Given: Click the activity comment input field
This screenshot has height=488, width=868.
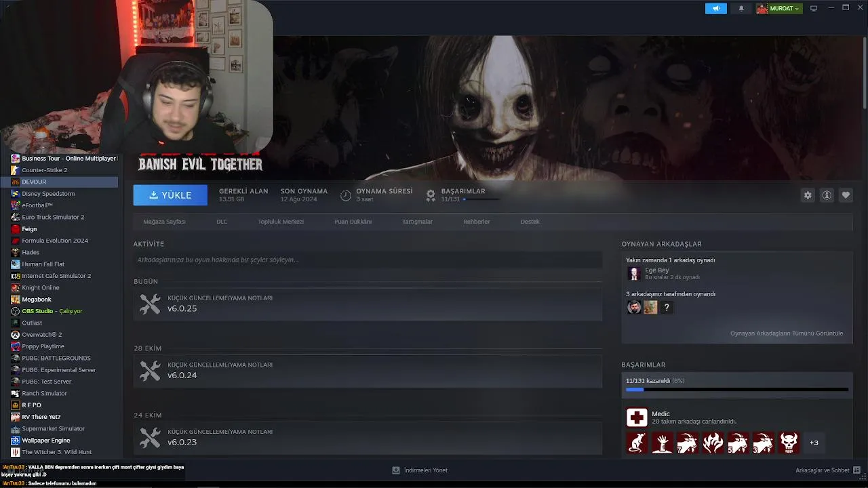Looking at the screenshot, I should pyautogui.click(x=368, y=260).
